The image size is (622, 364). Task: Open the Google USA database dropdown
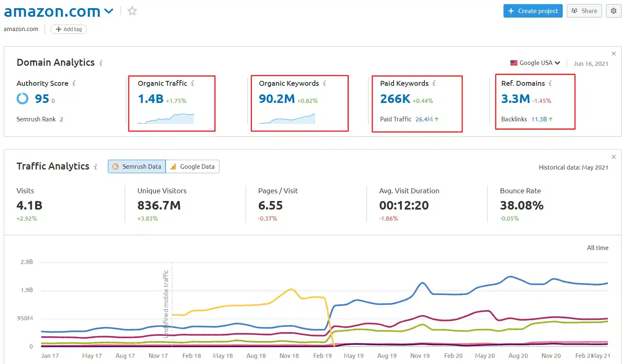[535, 63]
